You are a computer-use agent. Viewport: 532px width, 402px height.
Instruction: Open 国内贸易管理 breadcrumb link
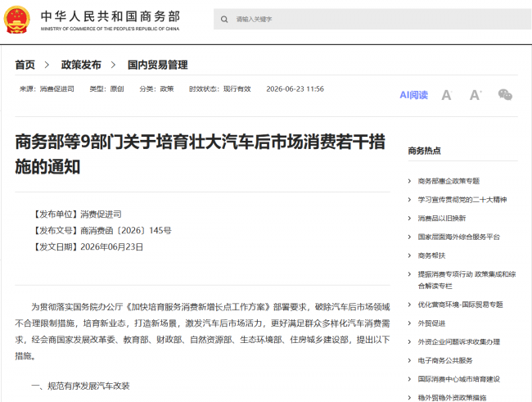coord(157,65)
